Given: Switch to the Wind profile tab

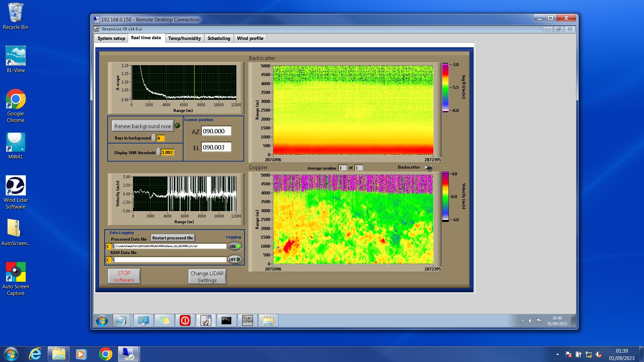Looking at the screenshot, I should point(250,38).
